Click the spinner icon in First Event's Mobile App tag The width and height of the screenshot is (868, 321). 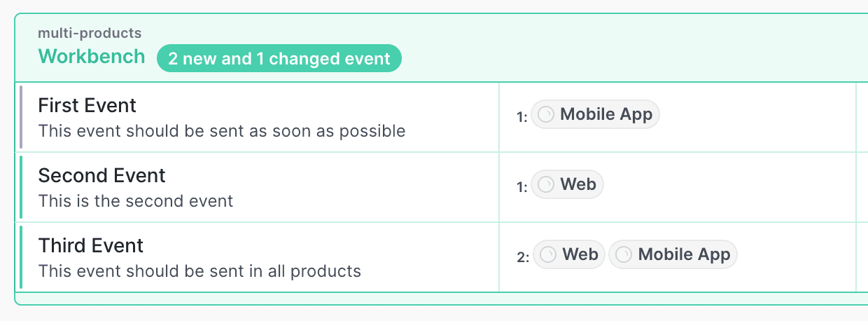(546, 115)
